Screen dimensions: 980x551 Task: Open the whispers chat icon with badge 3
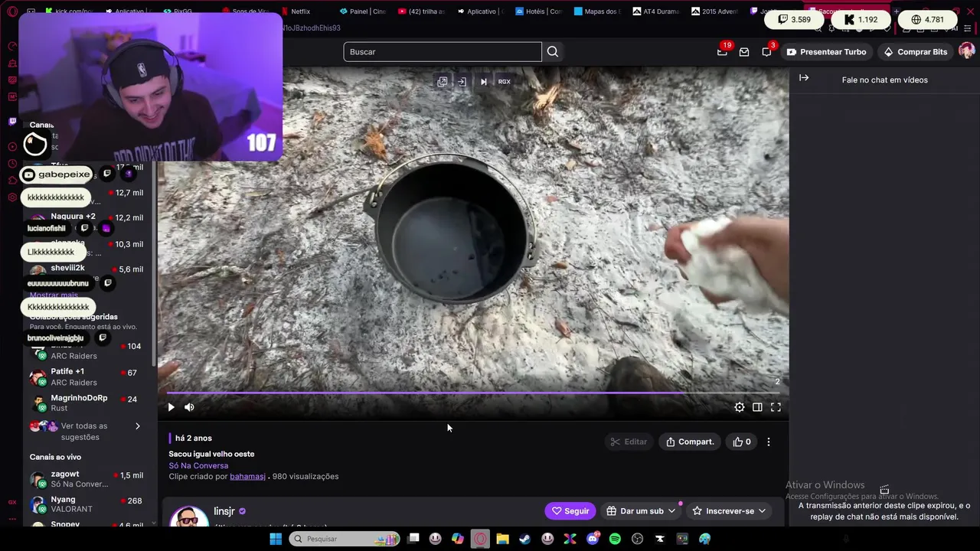[766, 52]
